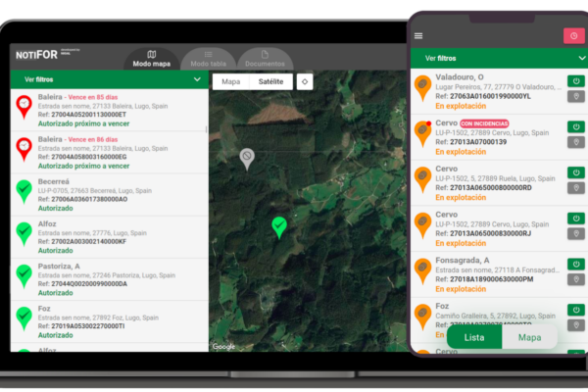Click red clock pin for Baleira 85 días
The image size is (588, 392).
[x=24, y=107]
